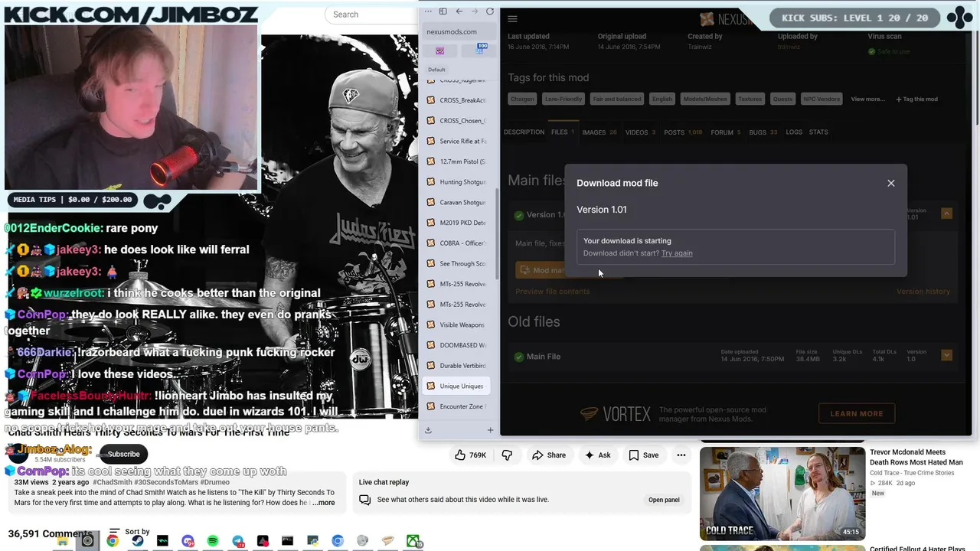This screenshot has height=551, width=980.
Task: Open the Encounter Zone sidebar tab
Action: coord(458,406)
